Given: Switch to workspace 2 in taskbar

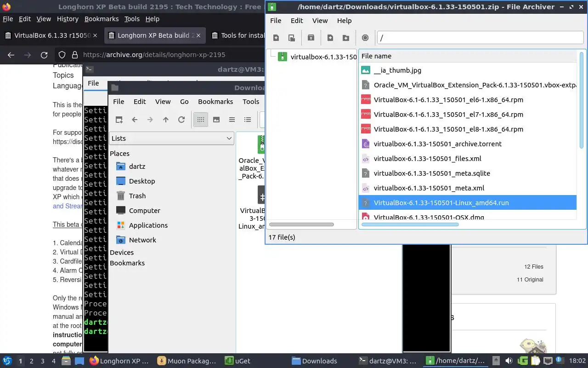Looking at the screenshot, I should [x=32, y=361].
